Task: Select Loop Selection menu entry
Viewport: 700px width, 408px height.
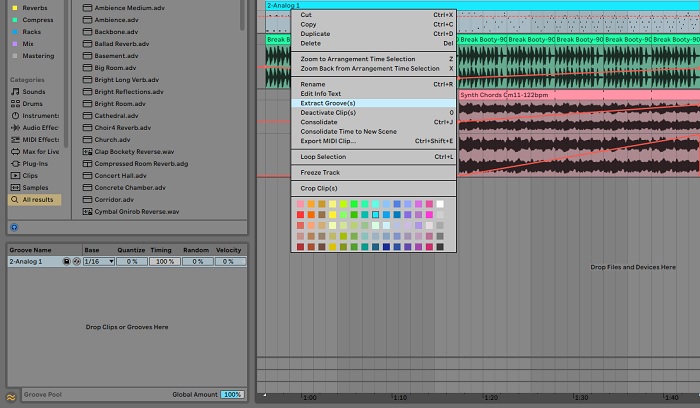Action: coord(373,157)
